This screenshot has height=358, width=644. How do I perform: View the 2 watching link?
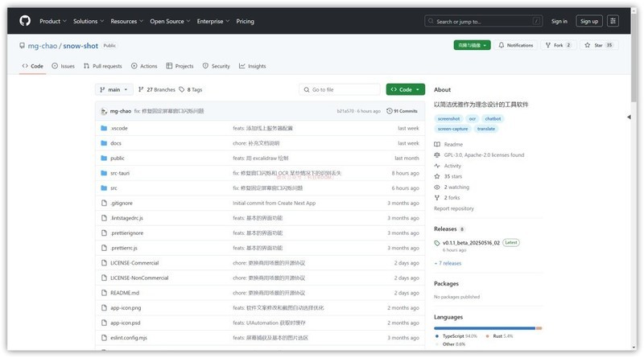(x=452, y=187)
